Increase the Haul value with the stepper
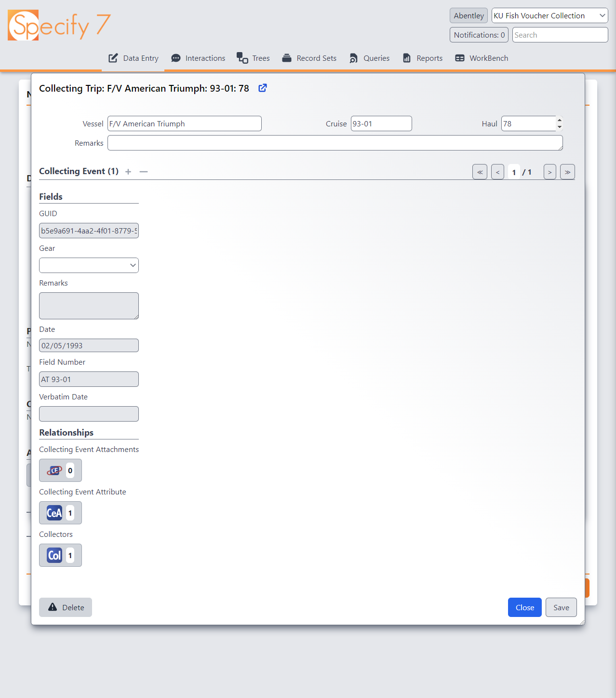Viewport: 616px width, 698px height. tap(559, 121)
